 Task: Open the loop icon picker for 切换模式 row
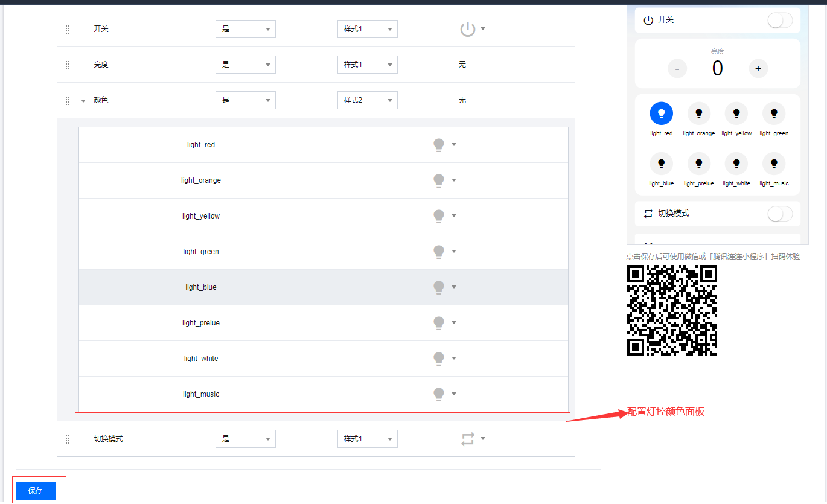click(472, 439)
